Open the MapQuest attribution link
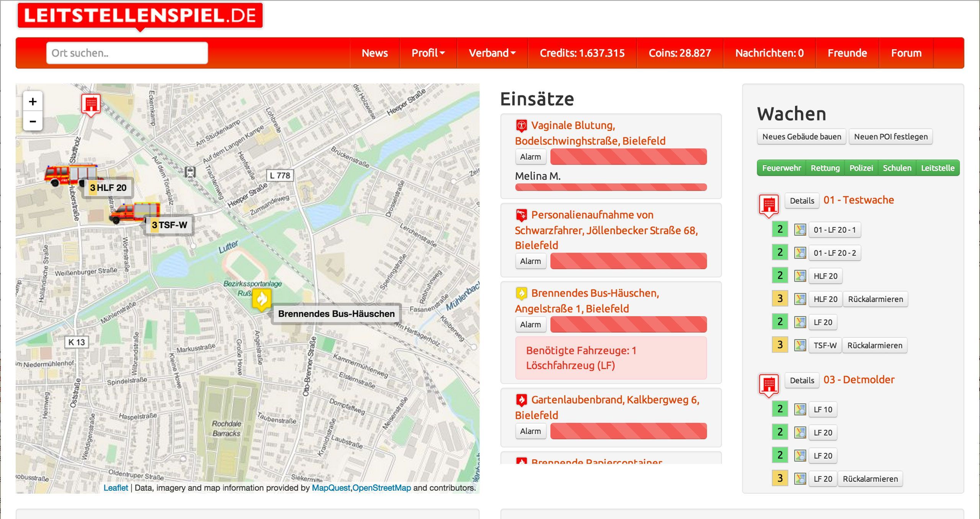The width and height of the screenshot is (980, 519). pos(331,488)
